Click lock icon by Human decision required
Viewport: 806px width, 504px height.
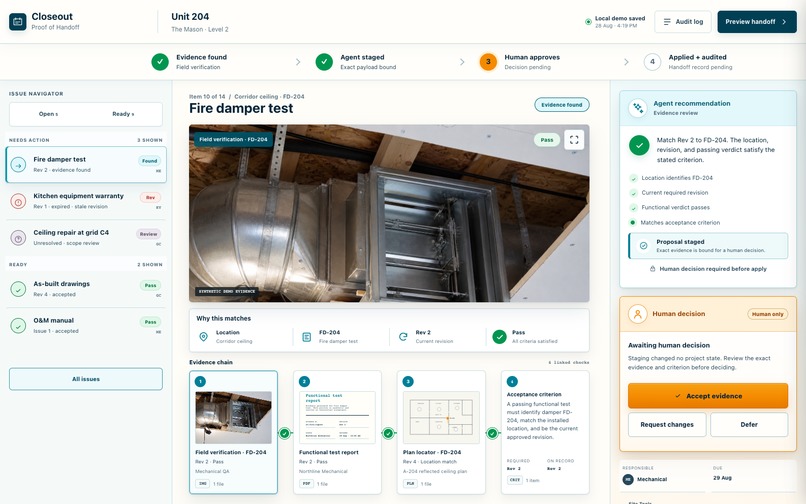coord(652,269)
